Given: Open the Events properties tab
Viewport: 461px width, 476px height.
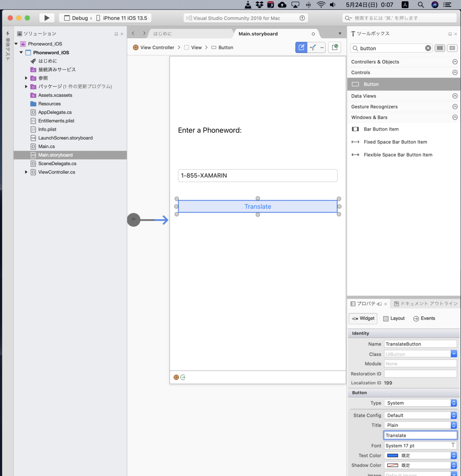Looking at the screenshot, I should [424, 319].
